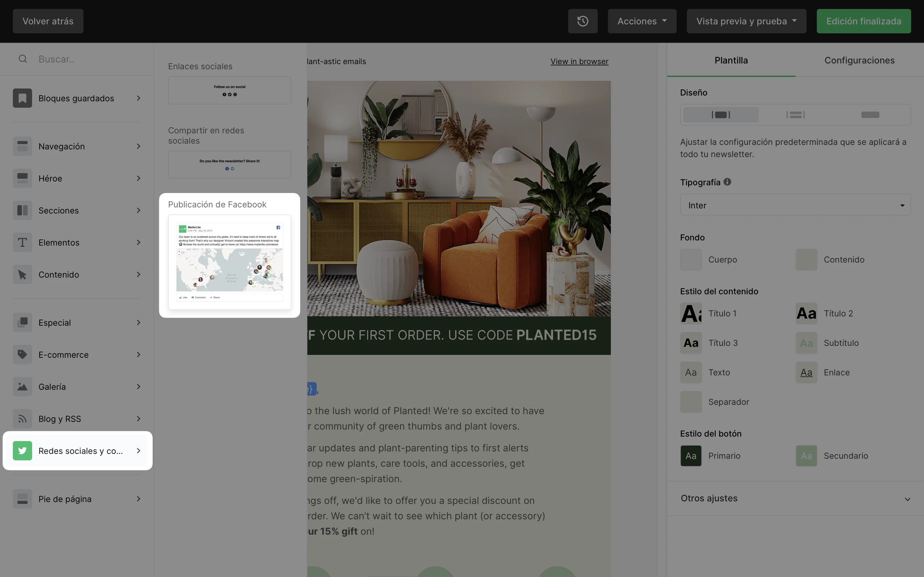Click the Bloques guardados bookmark icon
This screenshot has height=577, width=924.
coord(22,98)
